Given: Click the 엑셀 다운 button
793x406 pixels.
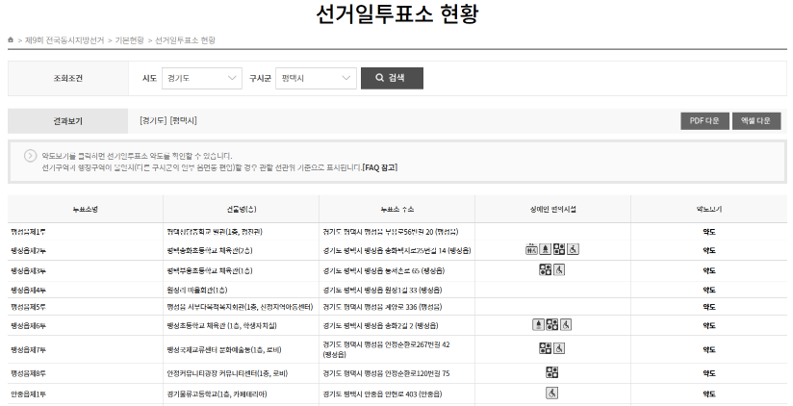Looking at the screenshot, I should (x=757, y=121).
